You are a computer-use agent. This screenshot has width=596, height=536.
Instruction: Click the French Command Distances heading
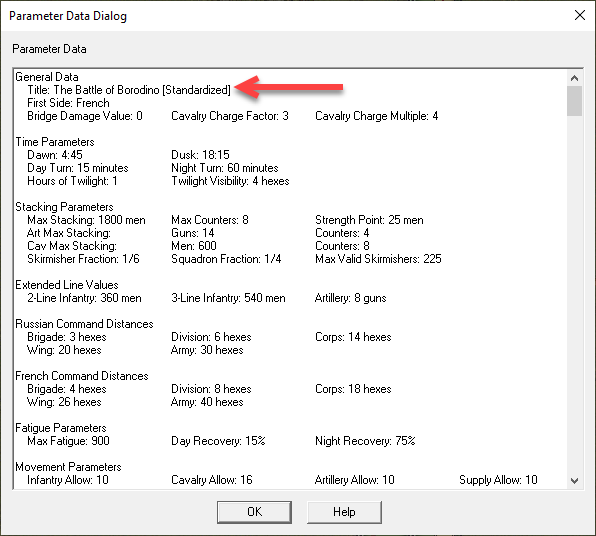tap(82, 376)
